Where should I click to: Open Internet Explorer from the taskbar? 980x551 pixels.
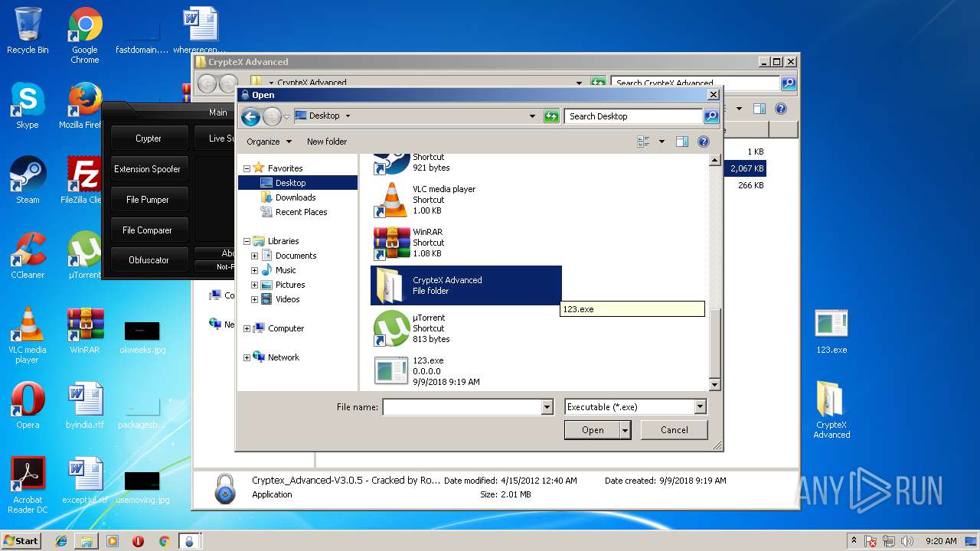click(x=61, y=541)
